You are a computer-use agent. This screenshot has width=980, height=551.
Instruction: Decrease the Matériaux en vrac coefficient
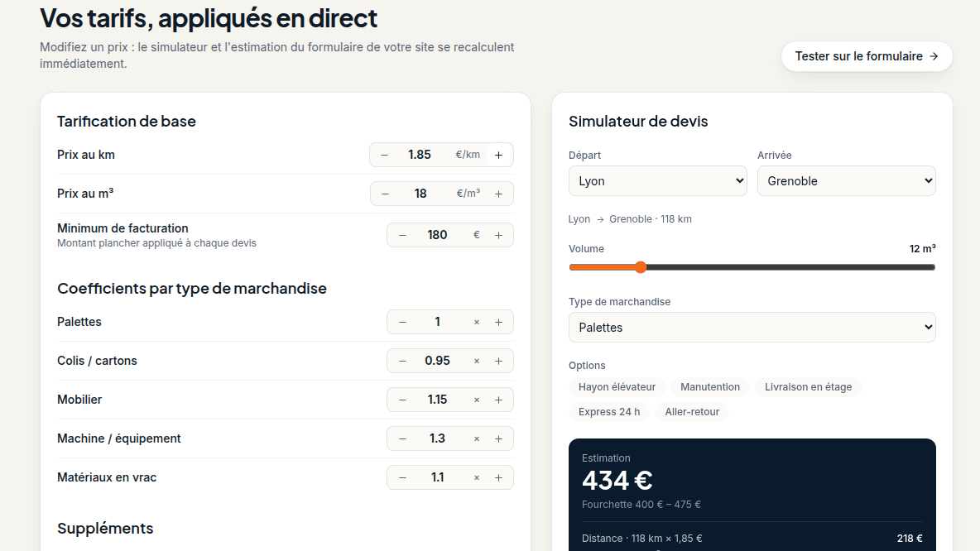pos(402,478)
